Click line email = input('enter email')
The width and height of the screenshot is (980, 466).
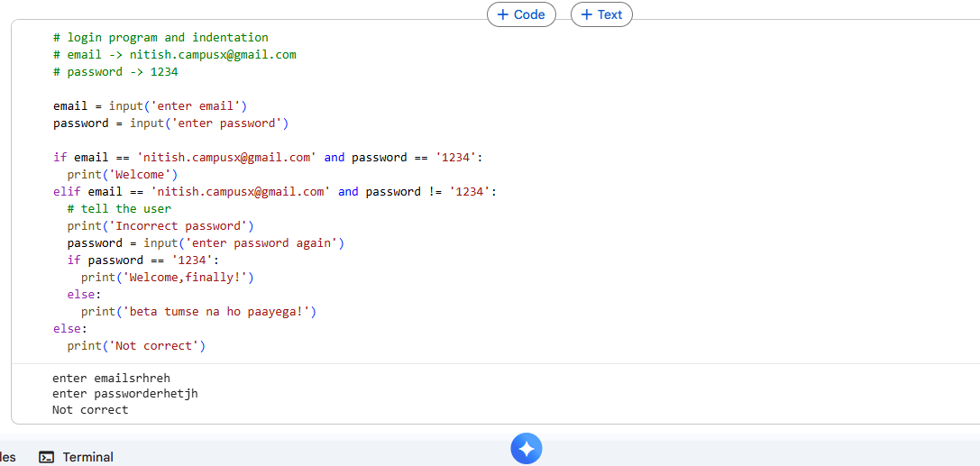(150, 106)
